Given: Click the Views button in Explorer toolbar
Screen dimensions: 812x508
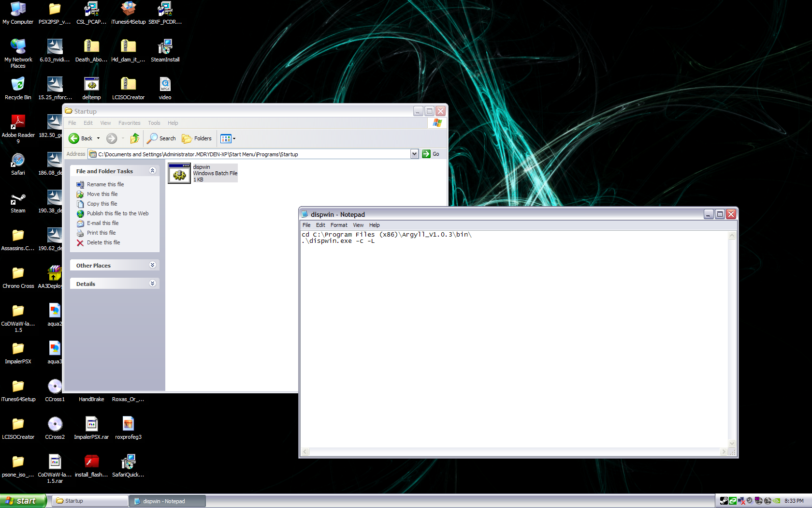Looking at the screenshot, I should 226,139.
